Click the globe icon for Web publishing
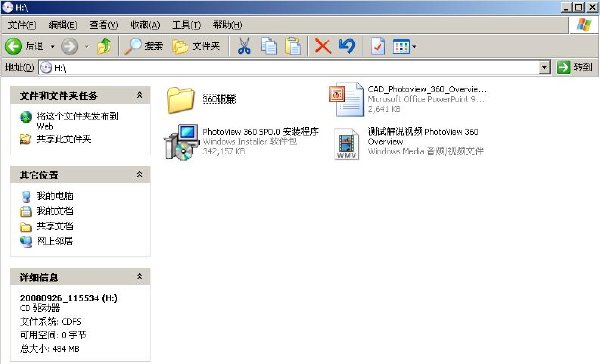This screenshot has height=364, width=600. [26, 117]
